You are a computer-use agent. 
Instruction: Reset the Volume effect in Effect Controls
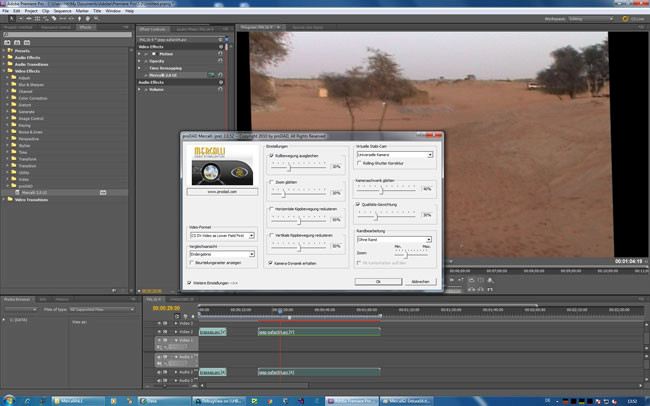[x=220, y=89]
